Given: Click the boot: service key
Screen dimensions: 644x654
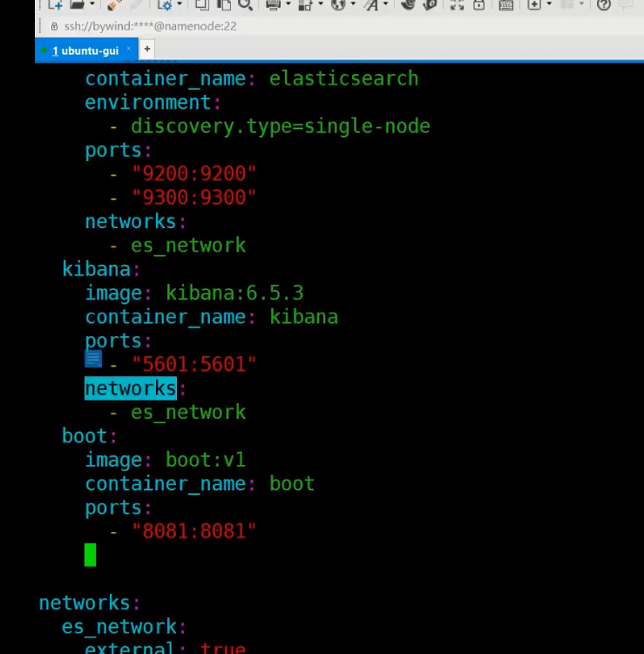Looking at the screenshot, I should click(89, 436).
